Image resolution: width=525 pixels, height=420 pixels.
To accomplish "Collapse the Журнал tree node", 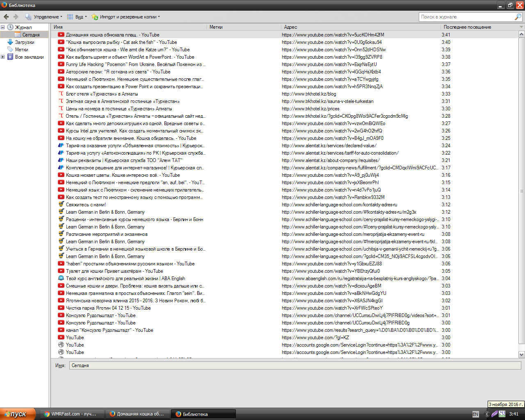I will [2, 27].
